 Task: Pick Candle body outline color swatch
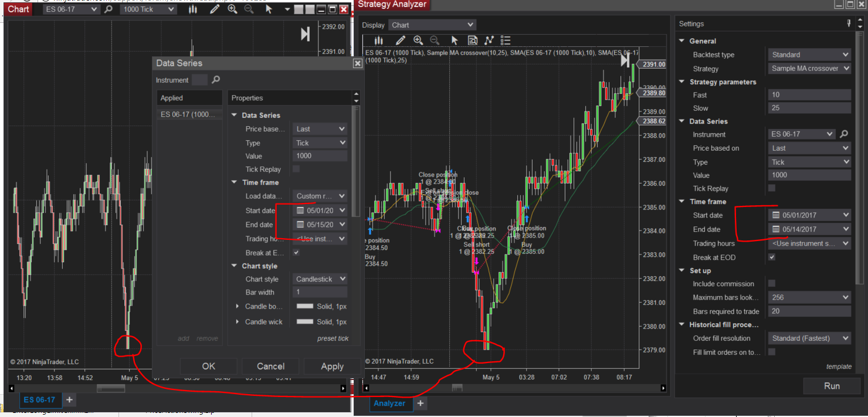[305, 306]
